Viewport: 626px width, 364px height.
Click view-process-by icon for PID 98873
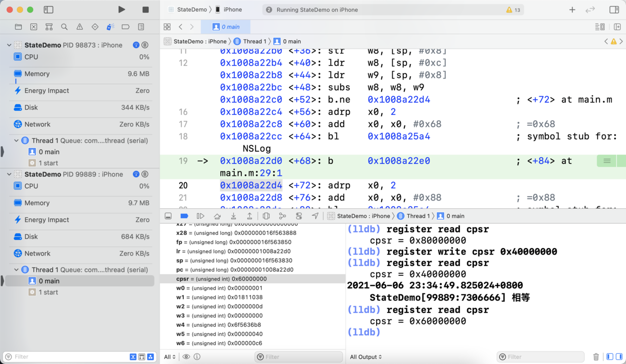(145, 45)
